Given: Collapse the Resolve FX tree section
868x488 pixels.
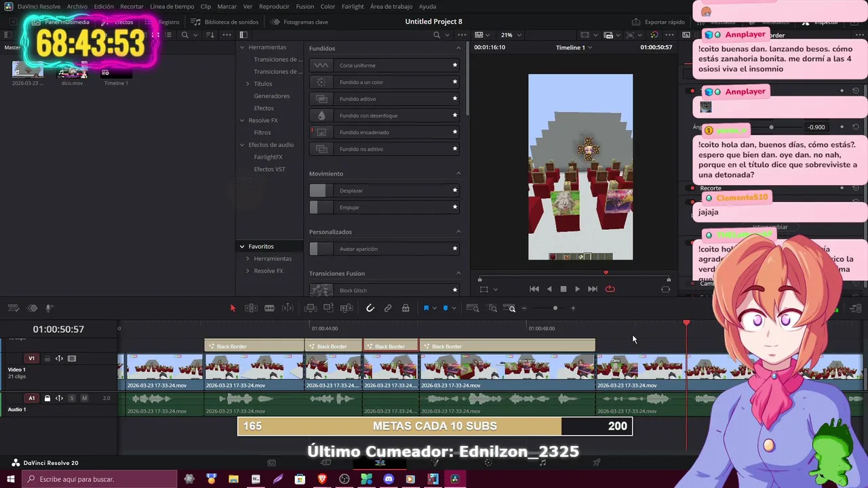Looking at the screenshot, I should [242, 121].
